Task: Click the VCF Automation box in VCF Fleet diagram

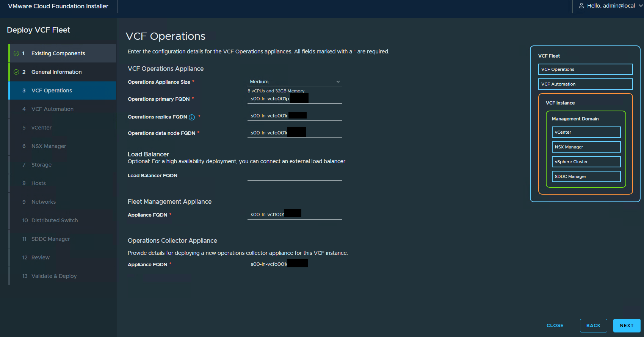Action: click(x=585, y=84)
